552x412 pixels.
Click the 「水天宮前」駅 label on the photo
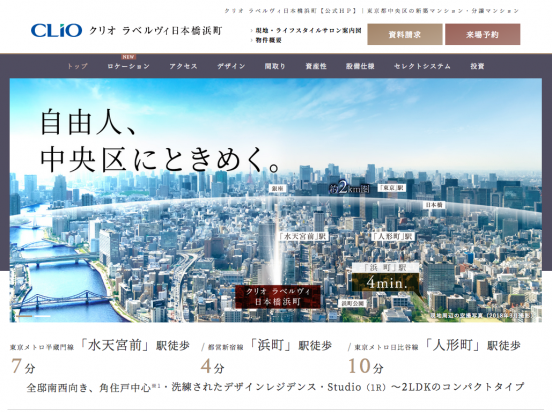[x=303, y=236]
